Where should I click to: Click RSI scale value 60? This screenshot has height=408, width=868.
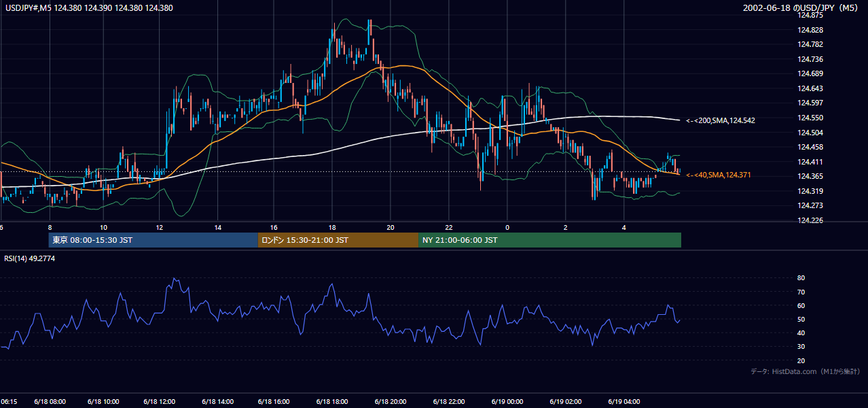[801, 305]
